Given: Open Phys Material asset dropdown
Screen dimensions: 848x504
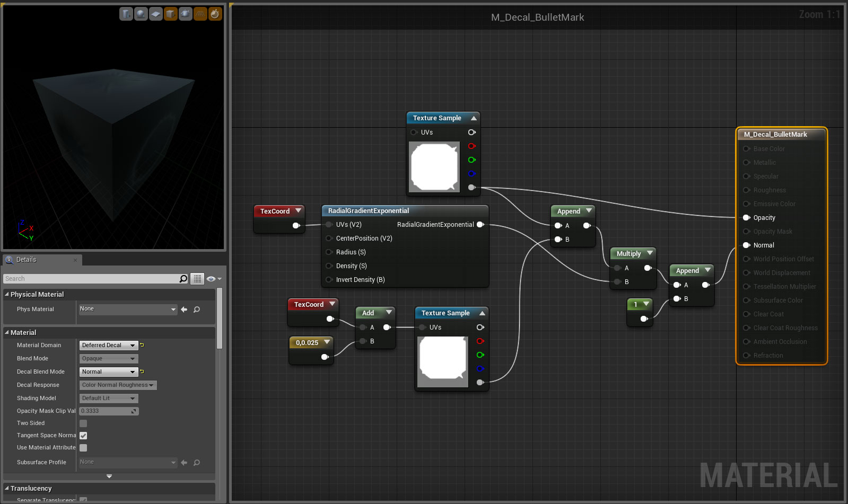Looking at the screenshot, I should click(x=128, y=309).
